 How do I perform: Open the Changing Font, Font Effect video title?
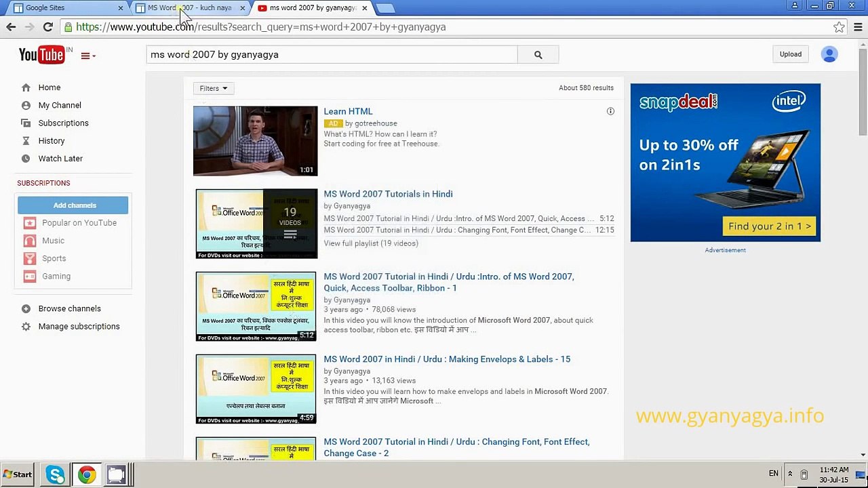[x=456, y=447]
